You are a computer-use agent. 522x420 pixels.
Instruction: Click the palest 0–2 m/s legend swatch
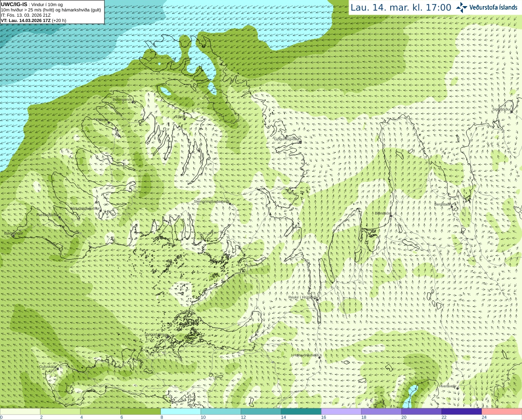click(x=20, y=411)
